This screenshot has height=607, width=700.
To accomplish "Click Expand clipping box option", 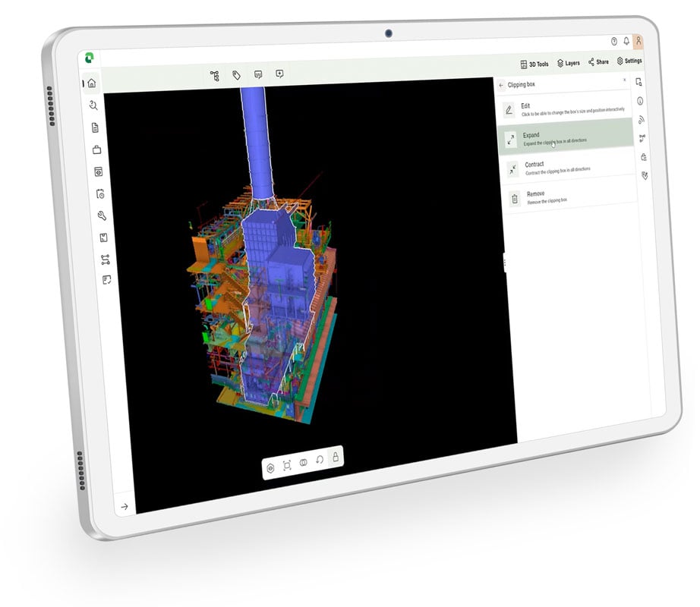I will pos(568,138).
